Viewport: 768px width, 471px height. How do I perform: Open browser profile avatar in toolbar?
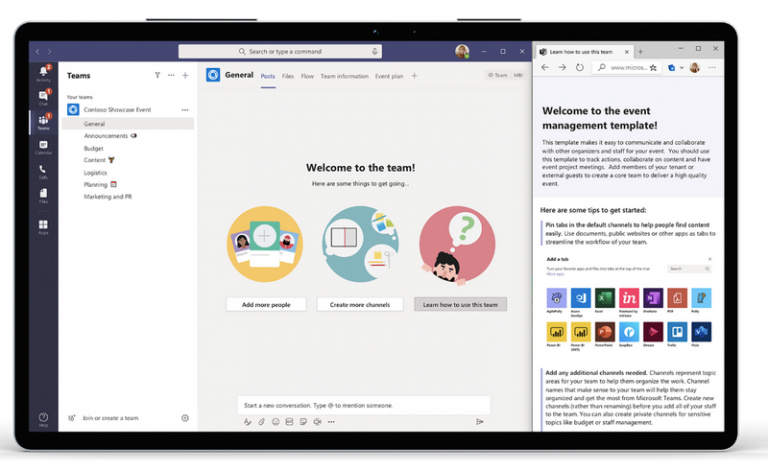695,68
